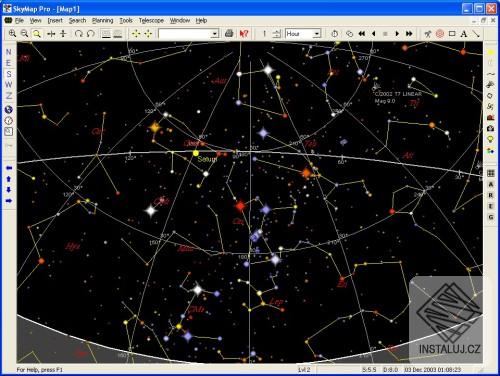Toggle the spiral galaxy display icon
The image size is (500, 376).
coord(490,107)
